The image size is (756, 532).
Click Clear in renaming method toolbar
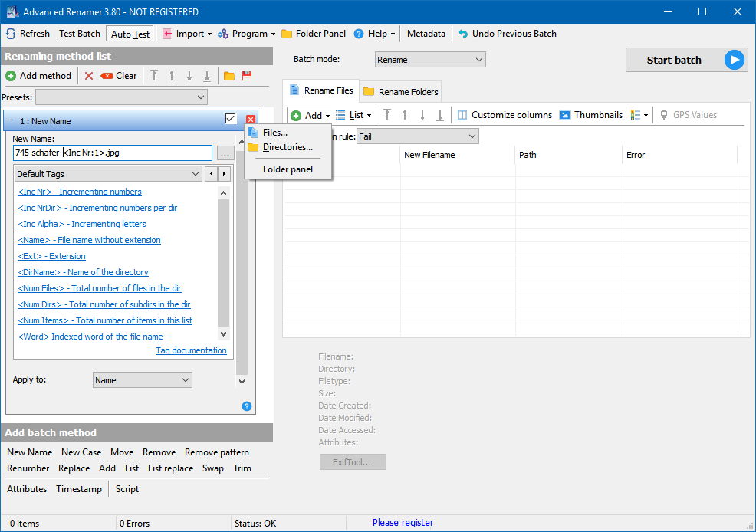pos(119,76)
